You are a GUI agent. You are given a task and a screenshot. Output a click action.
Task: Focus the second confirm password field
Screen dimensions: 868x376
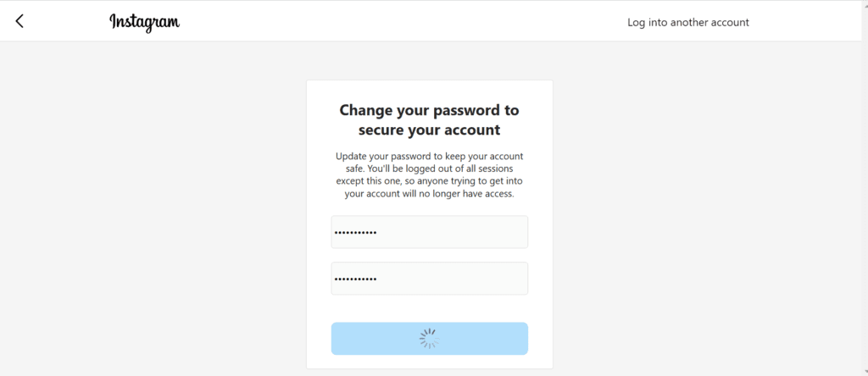[x=429, y=279]
